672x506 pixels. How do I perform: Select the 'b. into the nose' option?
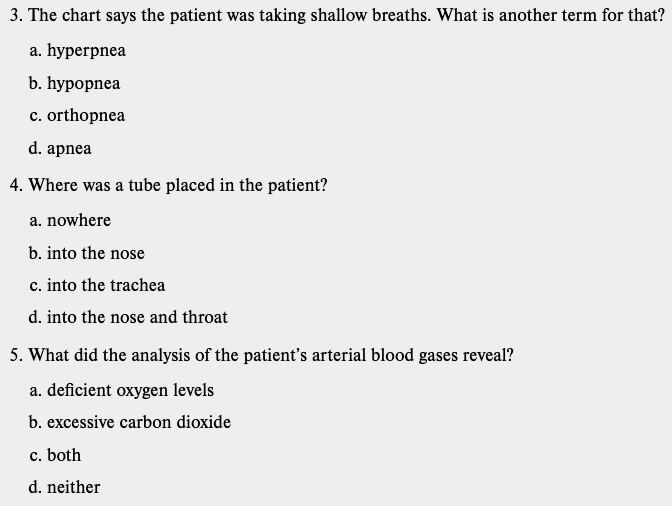pos(88,253)
